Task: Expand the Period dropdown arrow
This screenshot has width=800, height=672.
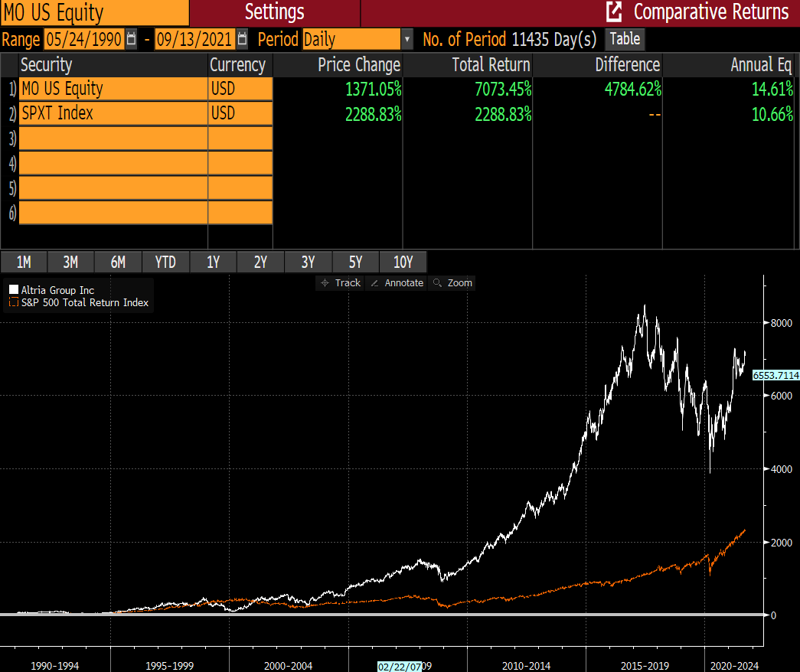Action: point(407,39)
